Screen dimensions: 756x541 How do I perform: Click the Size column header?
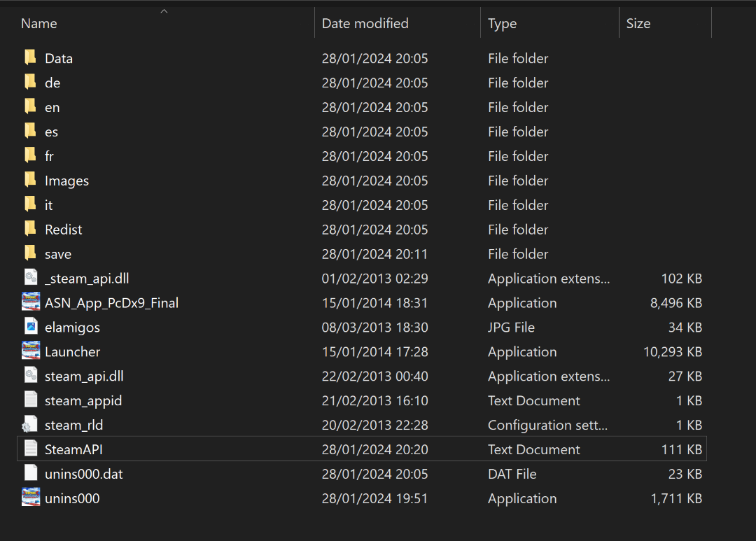(638, 23)
